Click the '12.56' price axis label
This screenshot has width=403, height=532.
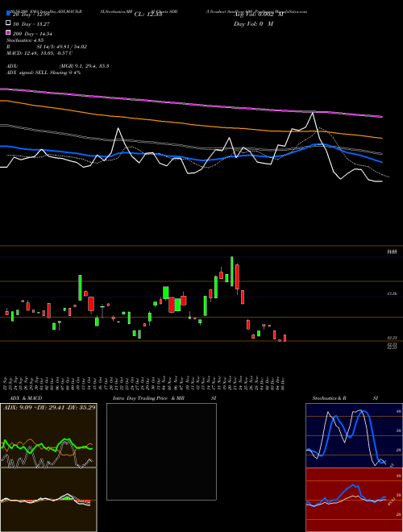point(393,294)
